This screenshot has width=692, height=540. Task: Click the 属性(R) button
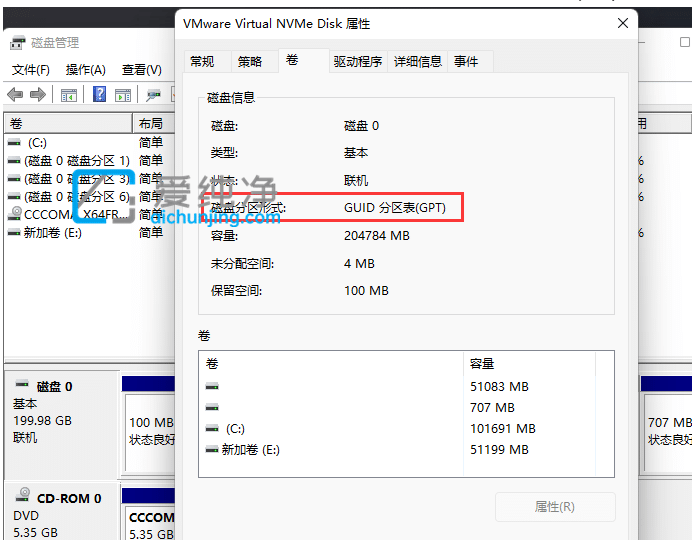click(x=555, y=507)
